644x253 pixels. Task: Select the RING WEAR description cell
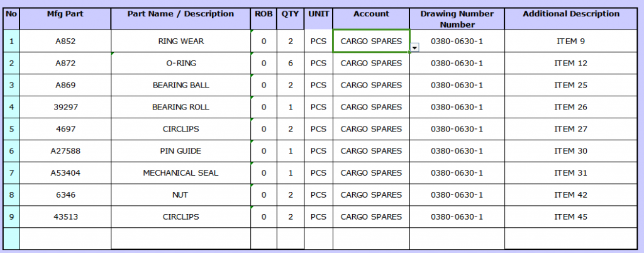coord(180,41)
